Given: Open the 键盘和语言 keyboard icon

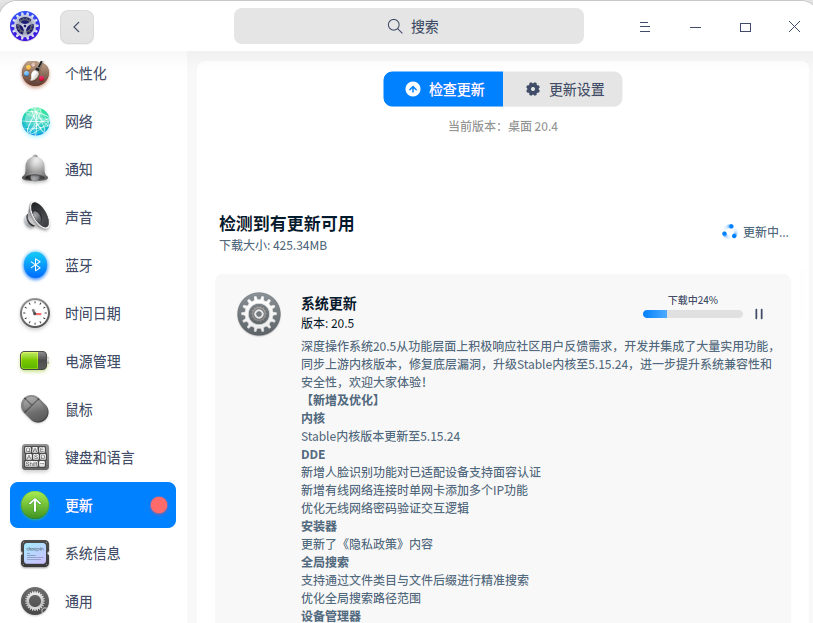Looking at the screenshot, I should point(35,457).
